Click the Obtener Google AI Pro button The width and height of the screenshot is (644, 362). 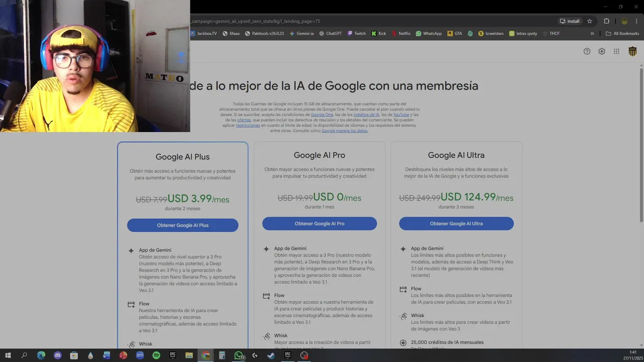coord(319,223)
